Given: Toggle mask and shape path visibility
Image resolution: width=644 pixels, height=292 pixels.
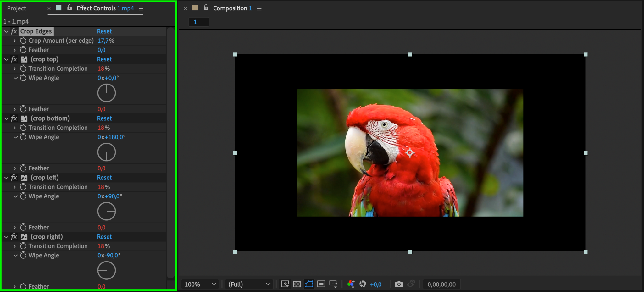Looking at the screenshot, I should [x=309, y=284].
